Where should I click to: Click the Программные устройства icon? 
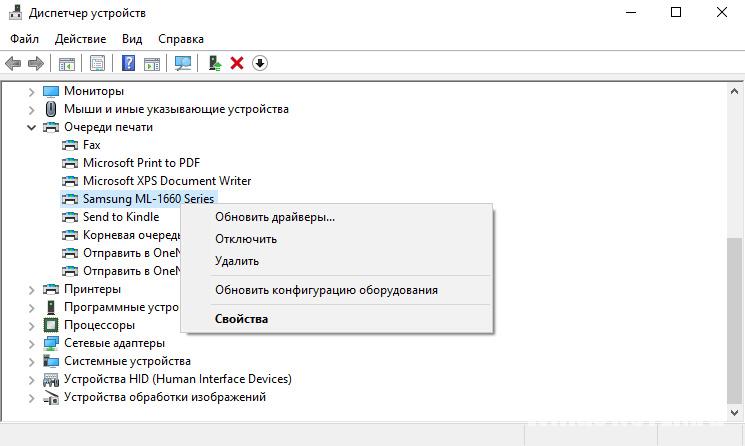pos(51,307)
